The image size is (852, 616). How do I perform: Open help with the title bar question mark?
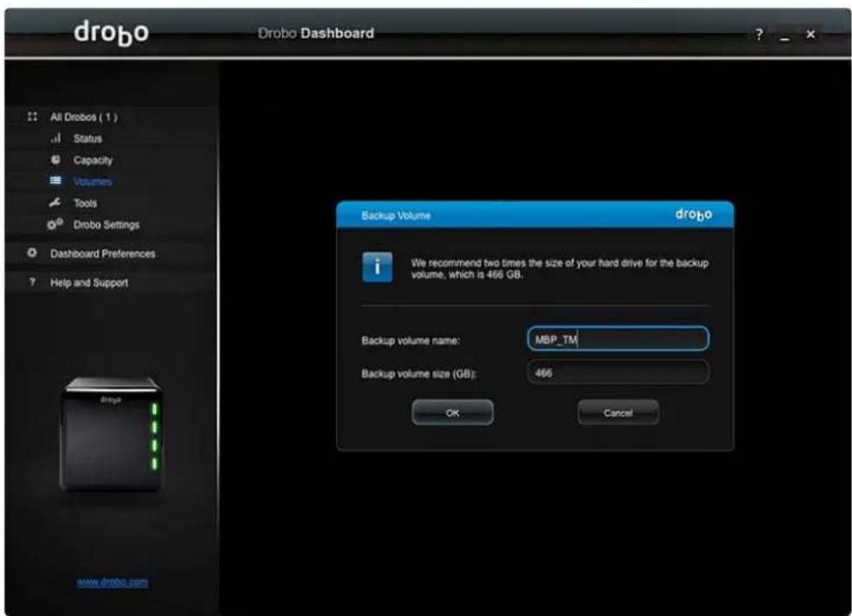pyautogui.click(x=759, y=35)
